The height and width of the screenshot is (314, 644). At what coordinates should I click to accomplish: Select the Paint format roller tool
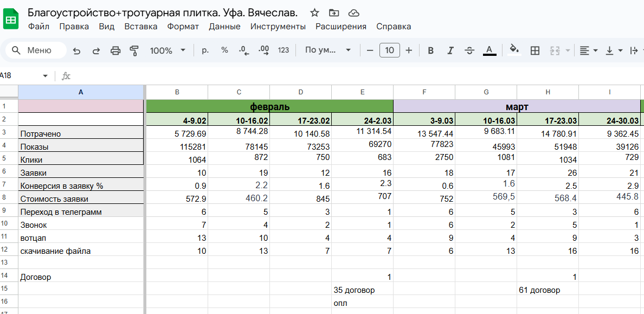[x=134, y=50]
